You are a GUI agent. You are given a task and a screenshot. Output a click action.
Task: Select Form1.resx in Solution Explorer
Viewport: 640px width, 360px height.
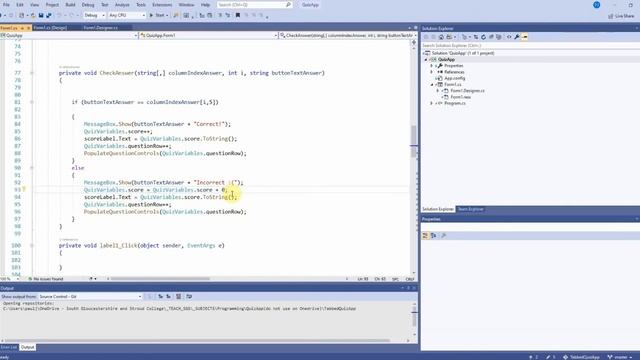click(x=461, y=97)
